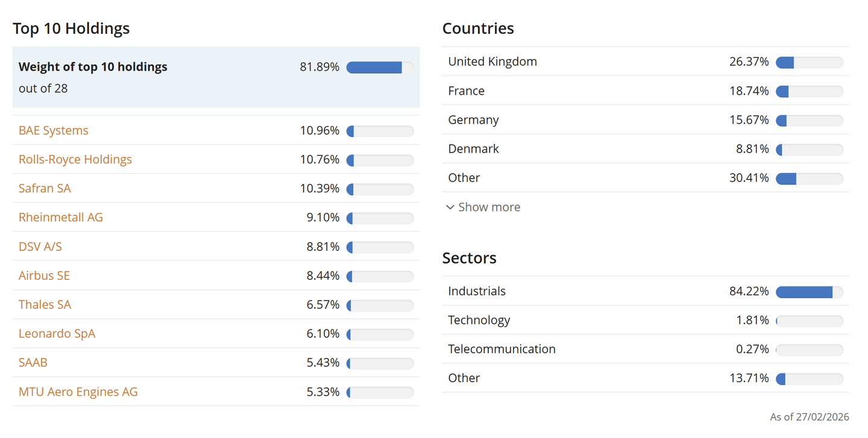
Task: Expand countries list with Show more
Action: 489,207
